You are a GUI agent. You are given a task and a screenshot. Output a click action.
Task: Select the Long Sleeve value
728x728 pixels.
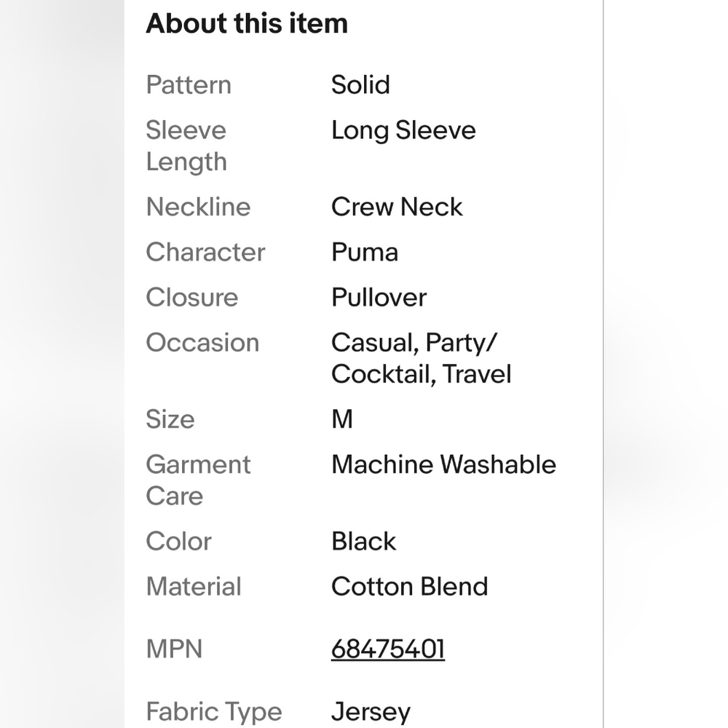point(403,130)
